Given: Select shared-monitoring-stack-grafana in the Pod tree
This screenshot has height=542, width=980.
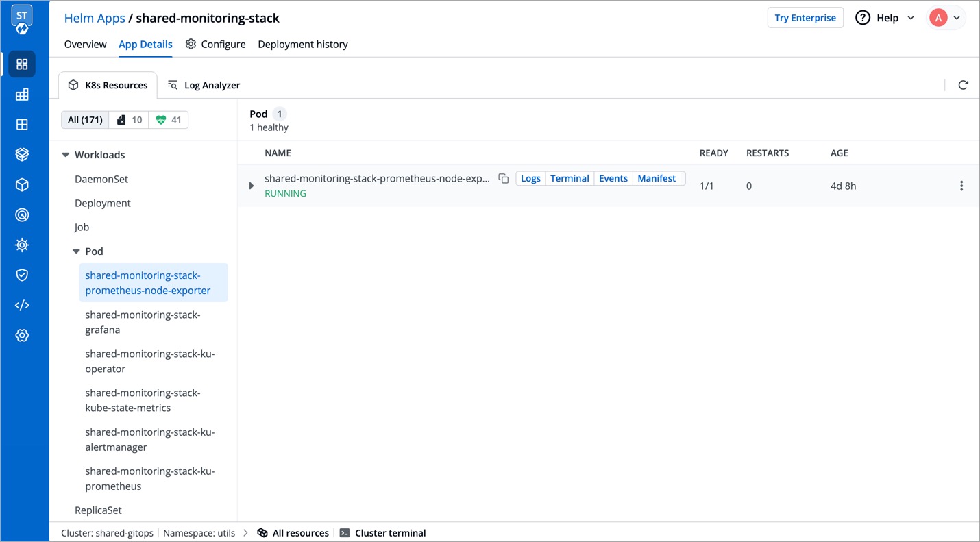Looking at the screenshot, I should click(143, 322).
